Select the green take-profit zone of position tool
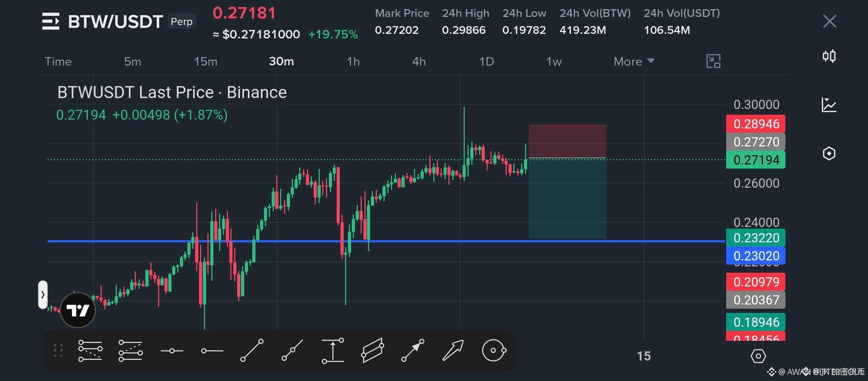 [x=567, y=198]
